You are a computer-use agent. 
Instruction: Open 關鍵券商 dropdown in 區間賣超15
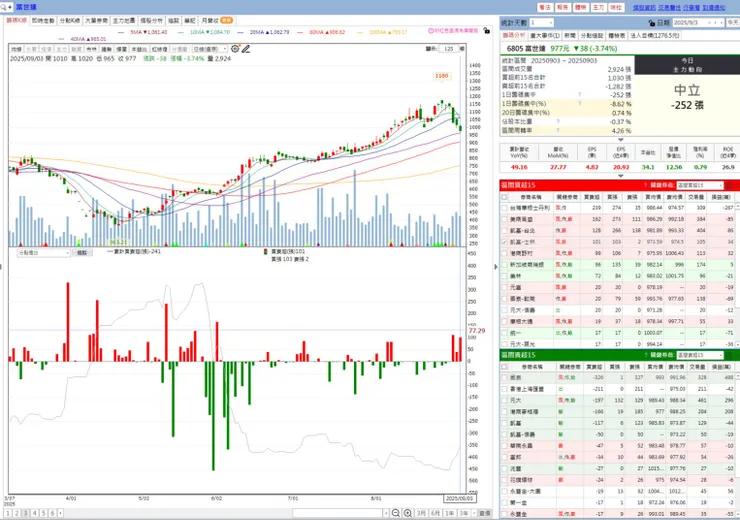point(699,355)
